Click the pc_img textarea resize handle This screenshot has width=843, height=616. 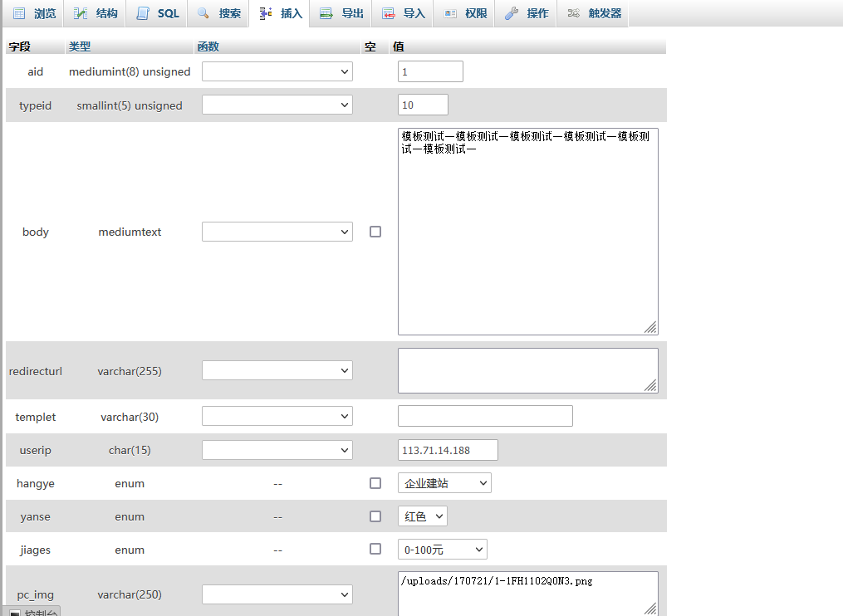tap(650, 609)
